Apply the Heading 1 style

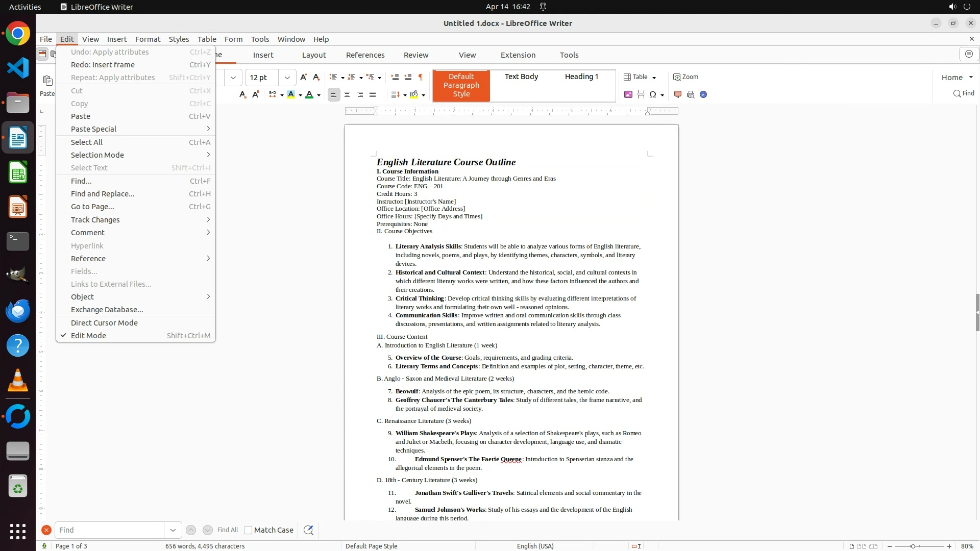(581, 77)
